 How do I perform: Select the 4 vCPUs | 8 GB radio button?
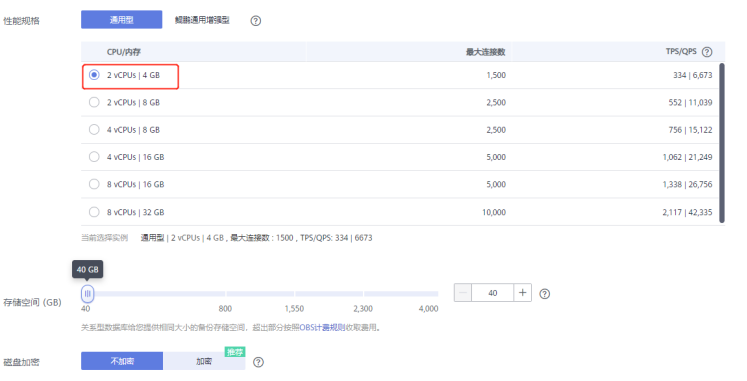[x=94, y=130]
